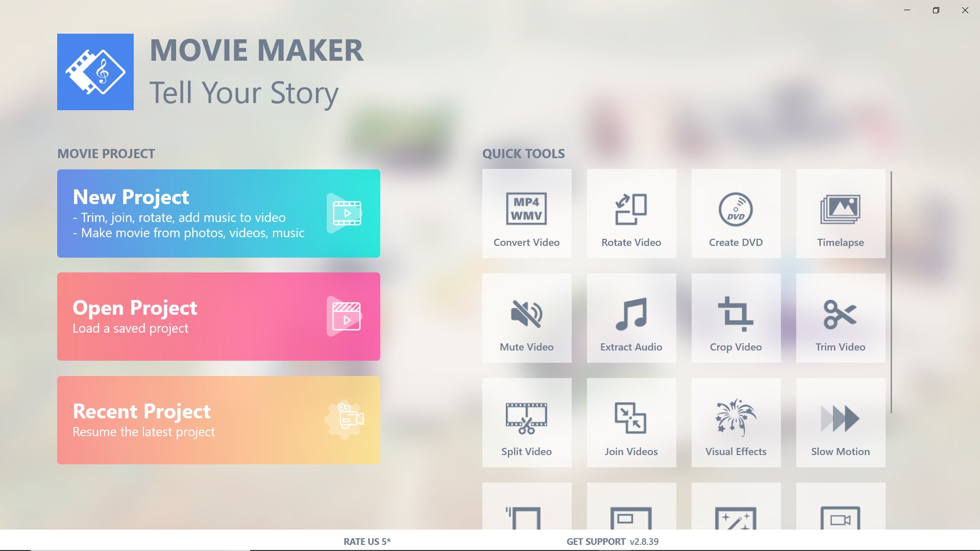The image size is (980, 551).
Task: Click the Movie Maker logo icon
Action: (x=95, y=72)
